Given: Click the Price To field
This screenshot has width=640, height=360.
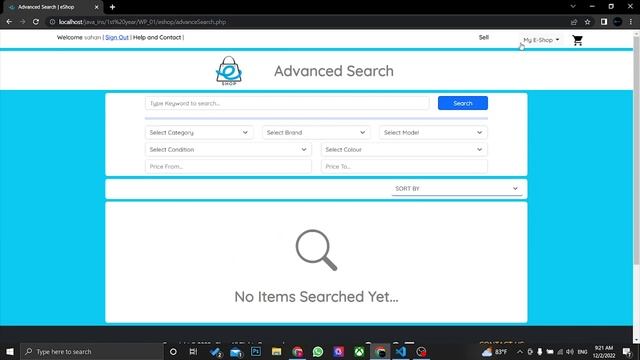Looking at the screenshot, I should pos(404,167).
